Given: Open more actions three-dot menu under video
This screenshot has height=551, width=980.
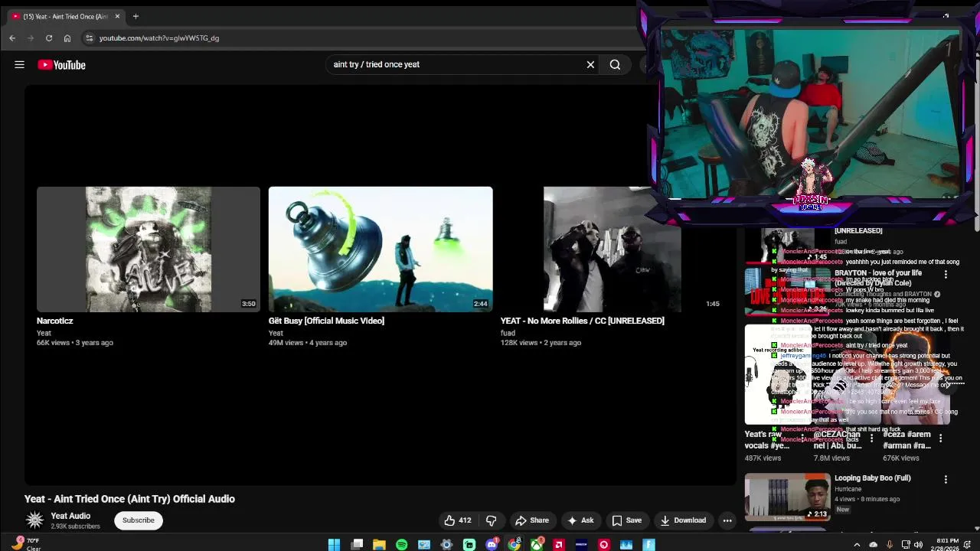Looking at the screenshot, I should tap(727, 520).
